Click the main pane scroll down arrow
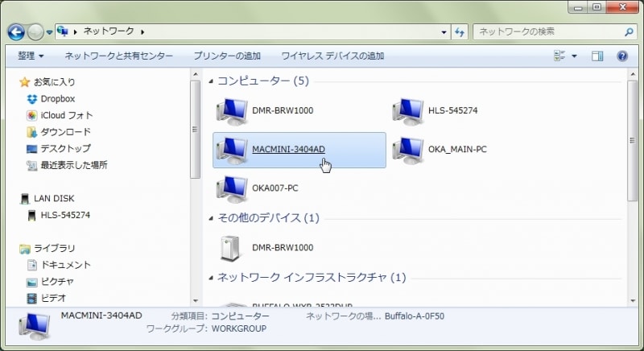 click(x=633, y=301)
